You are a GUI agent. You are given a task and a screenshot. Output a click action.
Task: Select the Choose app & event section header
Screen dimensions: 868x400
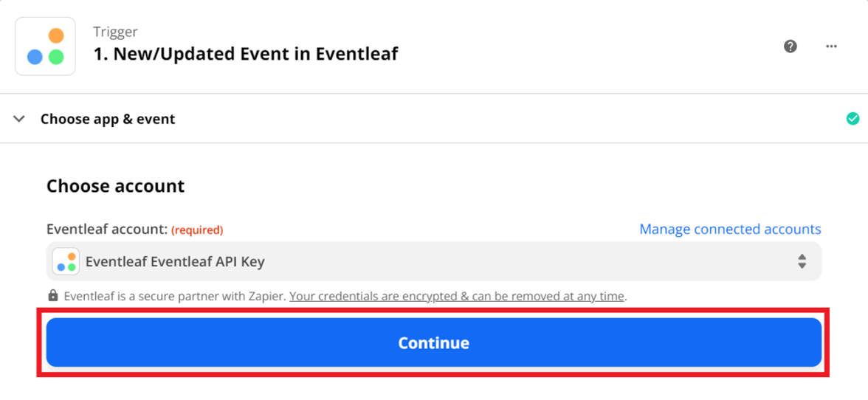(x=108, y=119)
